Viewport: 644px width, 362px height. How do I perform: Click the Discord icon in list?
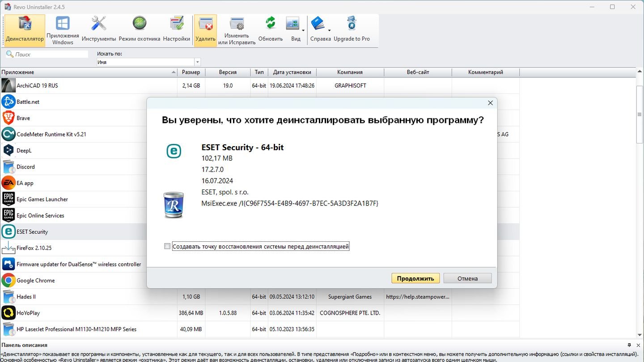pyautogui.click(x=8, y=167)
